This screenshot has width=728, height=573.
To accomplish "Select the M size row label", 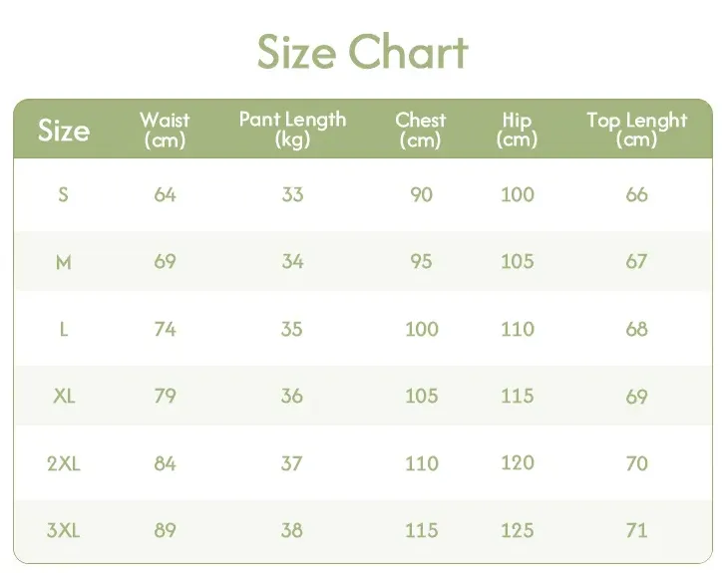I will 64,262.
